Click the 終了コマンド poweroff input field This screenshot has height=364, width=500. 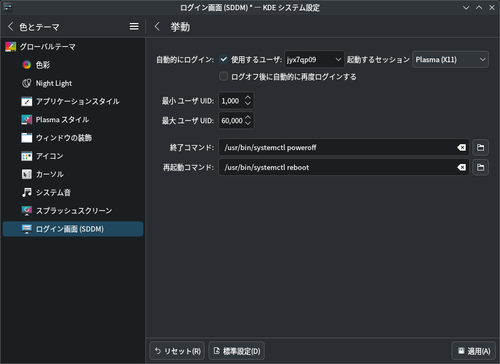point(344,147)
